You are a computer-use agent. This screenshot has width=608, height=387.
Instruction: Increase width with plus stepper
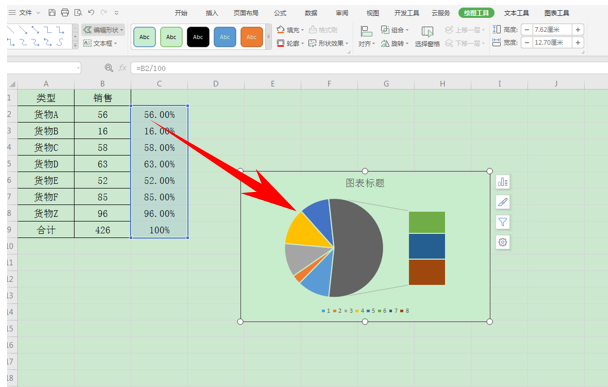[x=578, y=42]
